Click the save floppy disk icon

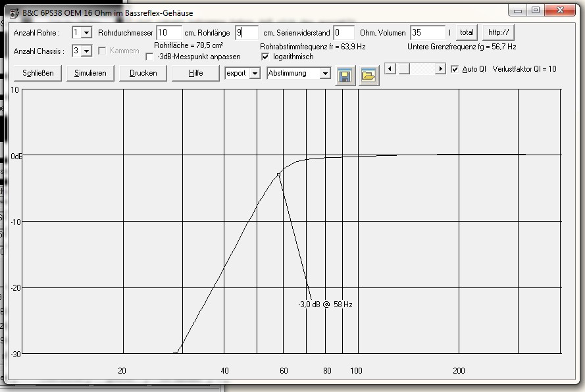pyautogui.click(x=345, y=76)
